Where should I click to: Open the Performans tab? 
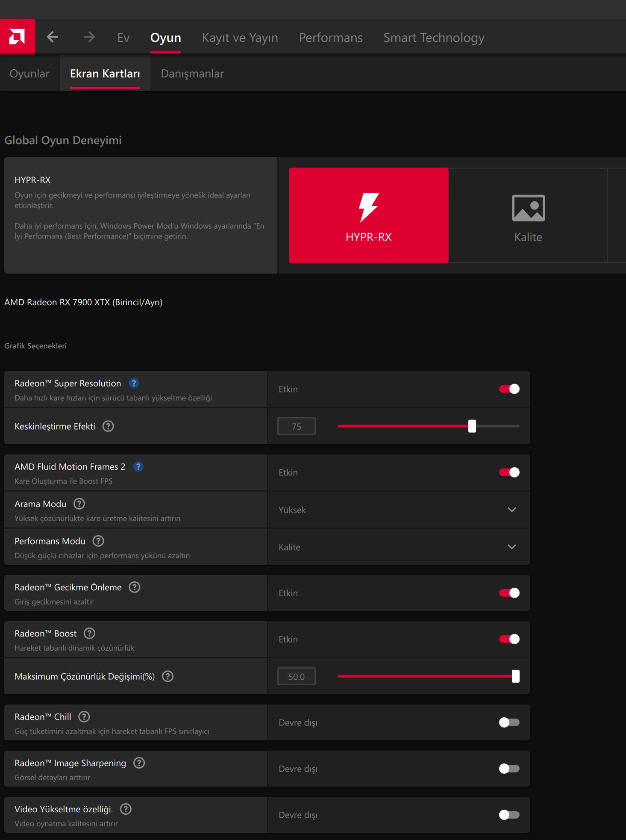(x=331, y=38)
